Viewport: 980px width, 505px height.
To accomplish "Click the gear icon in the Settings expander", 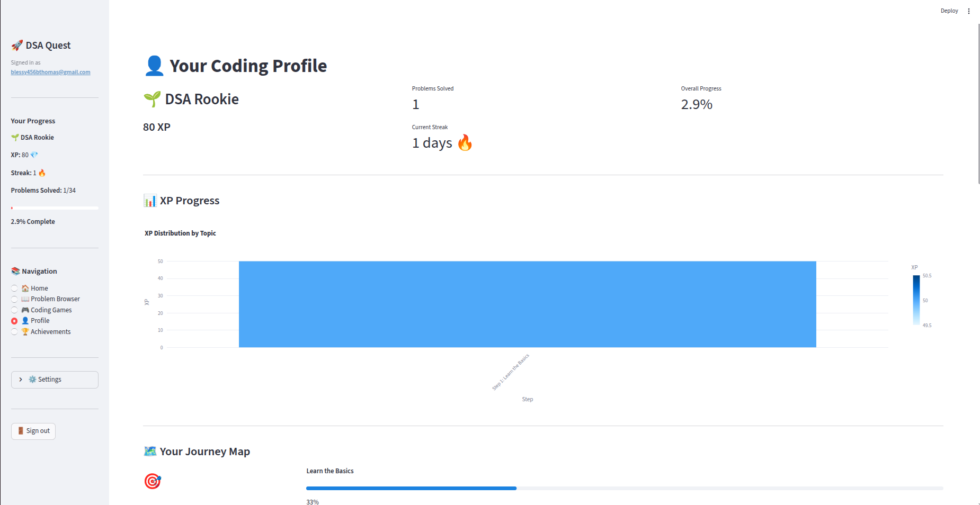I will coord(32,380).
